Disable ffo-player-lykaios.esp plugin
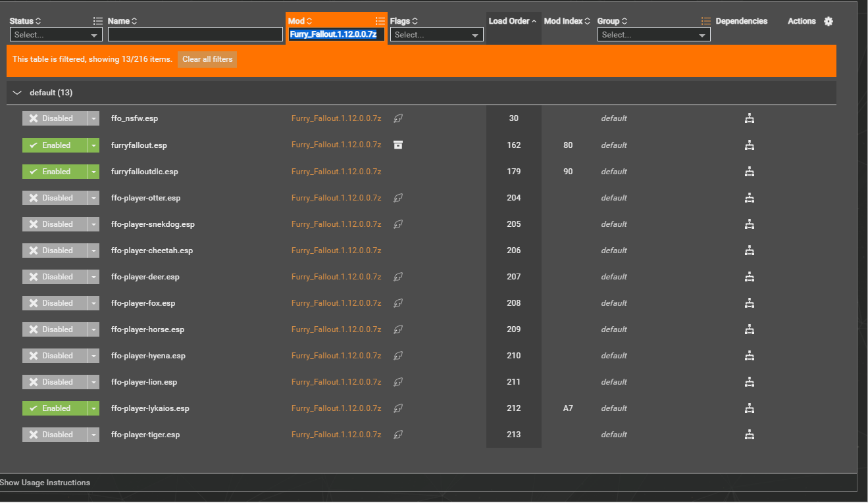 [55, 408]
